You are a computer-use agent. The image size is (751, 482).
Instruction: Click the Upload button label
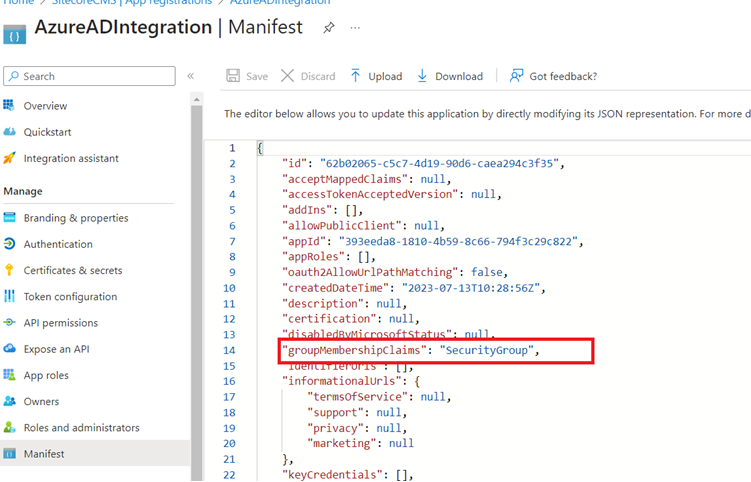[385, 76]
